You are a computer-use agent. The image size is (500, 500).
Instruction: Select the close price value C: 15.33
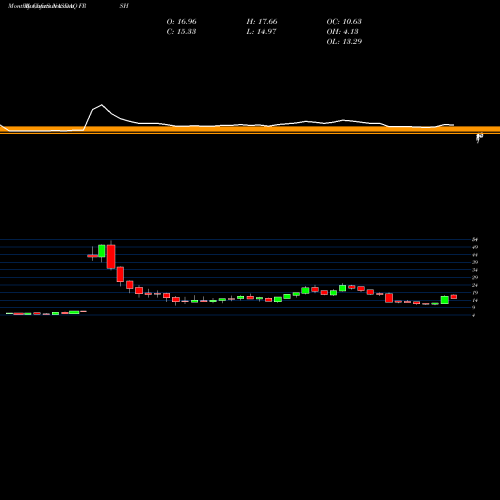point(181,32)
